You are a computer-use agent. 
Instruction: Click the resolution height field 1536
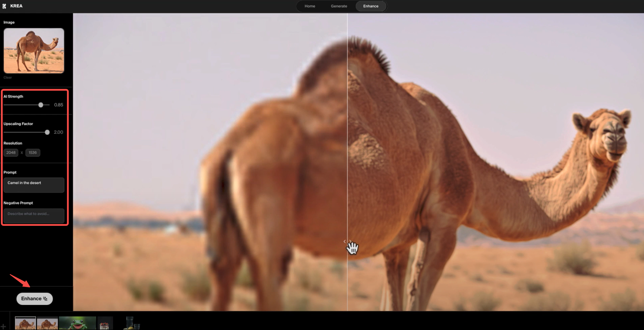point(33,152)
